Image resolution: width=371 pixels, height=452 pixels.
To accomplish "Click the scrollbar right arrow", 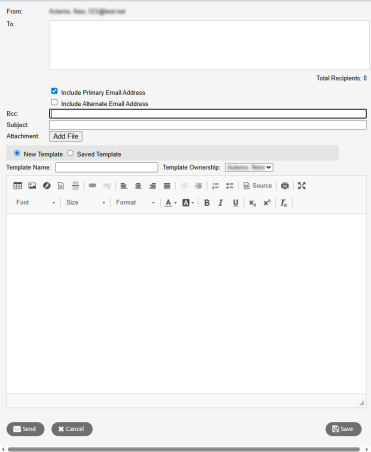I will click(x=367, y=449).
